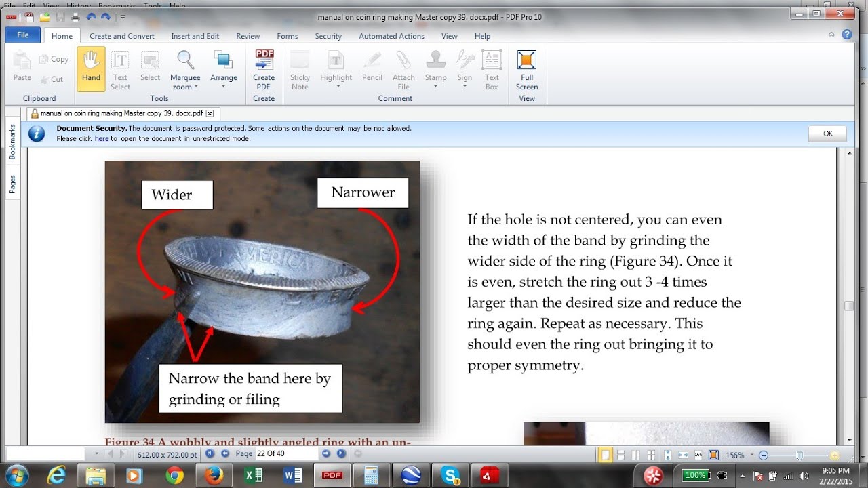Click the Windows Start button
The image size is (868, 488).
click(17, 475)
